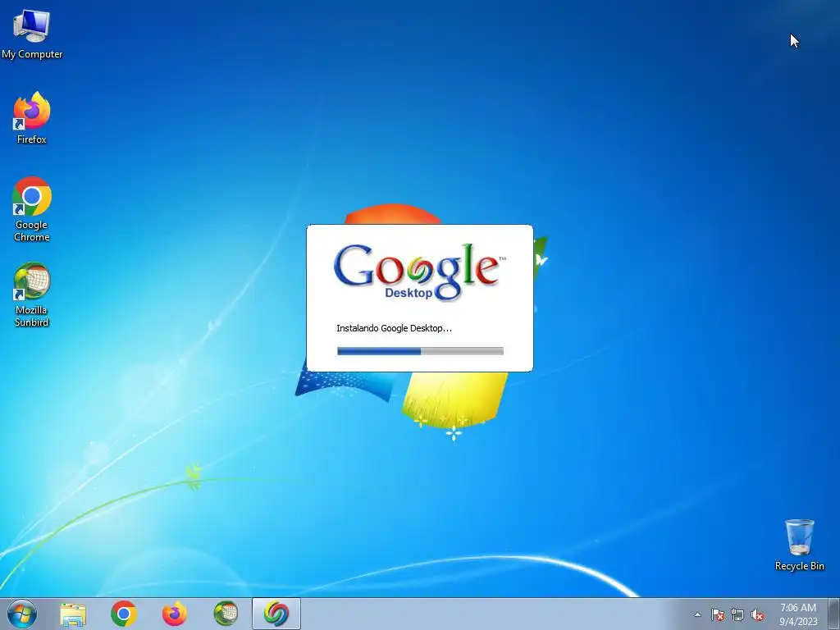Open the clock showing 7:06 AM
The height and width of the screenshot is (630, 840).
click(x=798, y=614)
